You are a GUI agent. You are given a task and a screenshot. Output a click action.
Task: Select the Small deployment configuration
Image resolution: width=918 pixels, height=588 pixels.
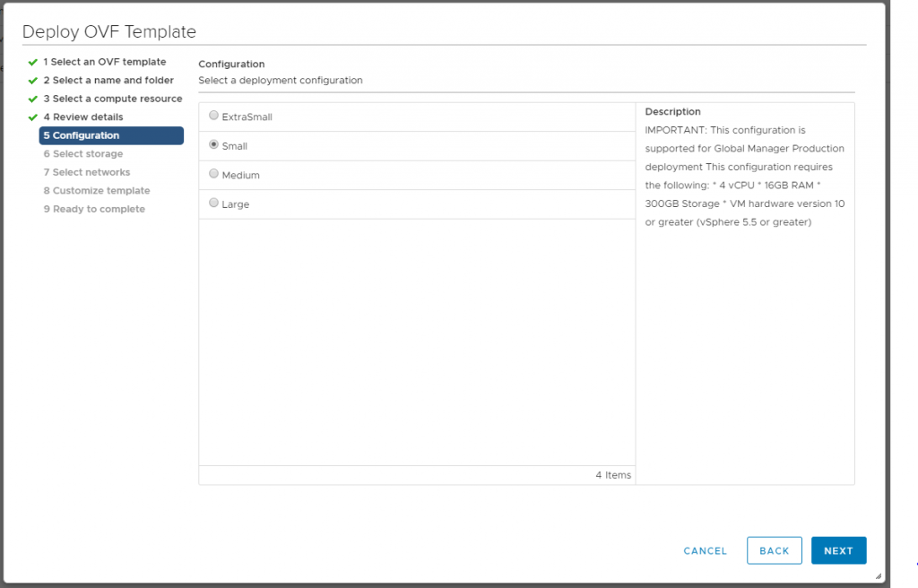pos(213,144)
